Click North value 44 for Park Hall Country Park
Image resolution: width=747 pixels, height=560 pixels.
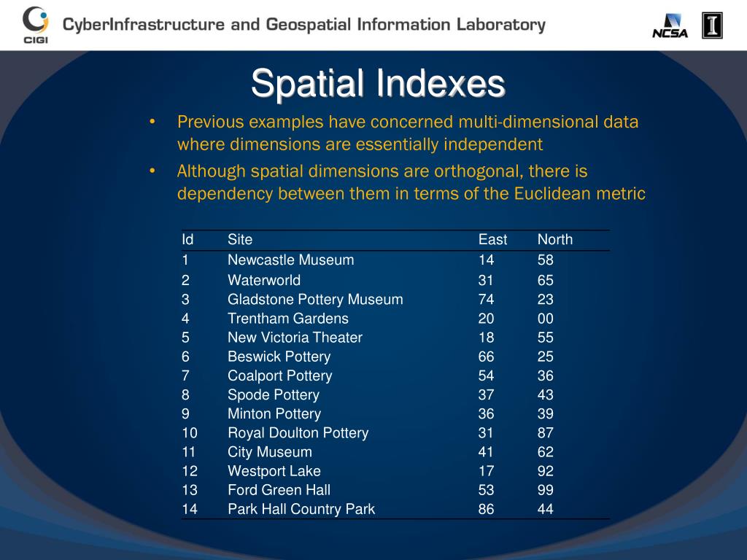click(x=546, y=509)
